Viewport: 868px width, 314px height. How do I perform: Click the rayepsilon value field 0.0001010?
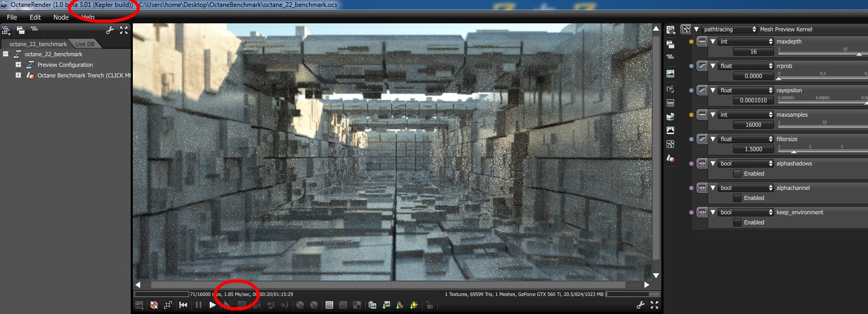pos(753,100)
